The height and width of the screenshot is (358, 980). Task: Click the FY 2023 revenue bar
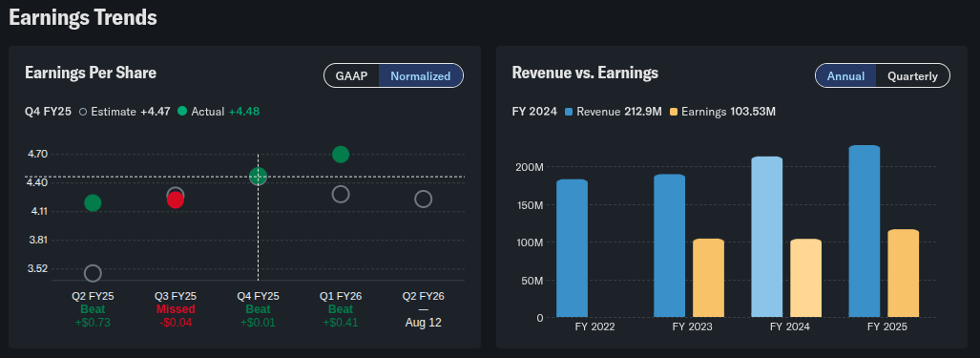click(x=669, y=245)
